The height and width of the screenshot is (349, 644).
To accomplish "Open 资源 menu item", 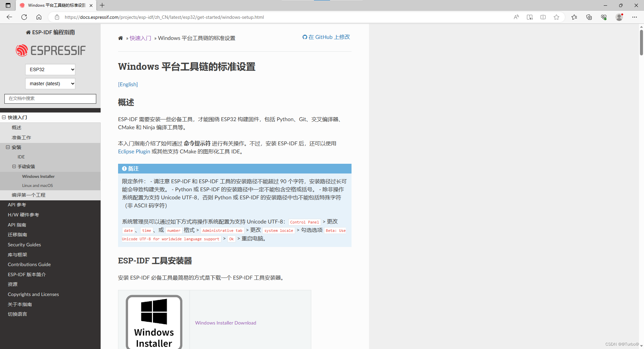I will (13, 284).
